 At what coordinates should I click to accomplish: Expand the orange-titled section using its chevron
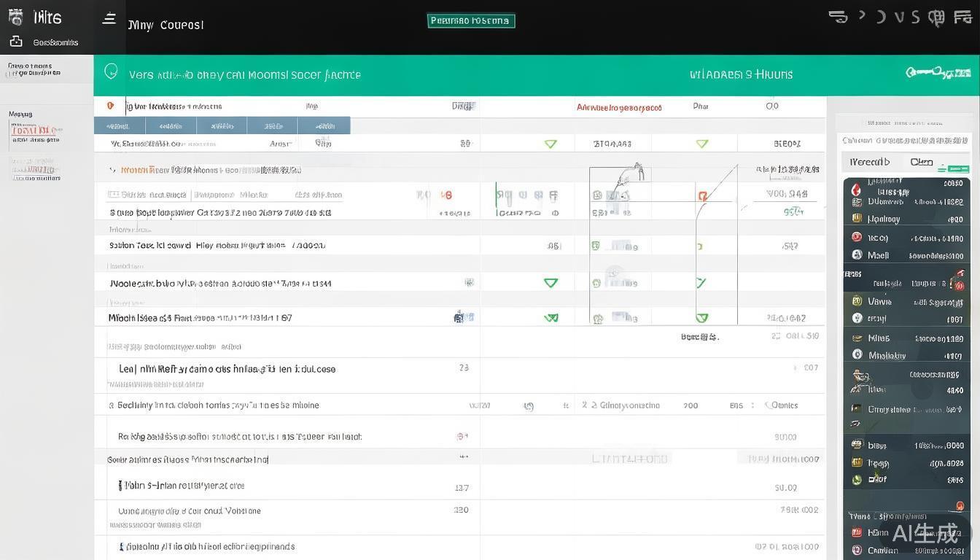click(112, 170)
